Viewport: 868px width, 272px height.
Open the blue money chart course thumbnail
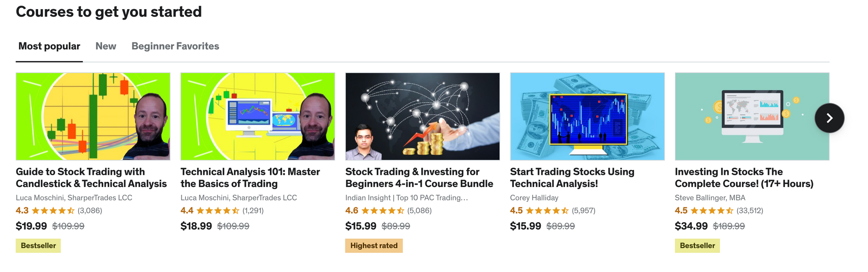coord(587,116)
